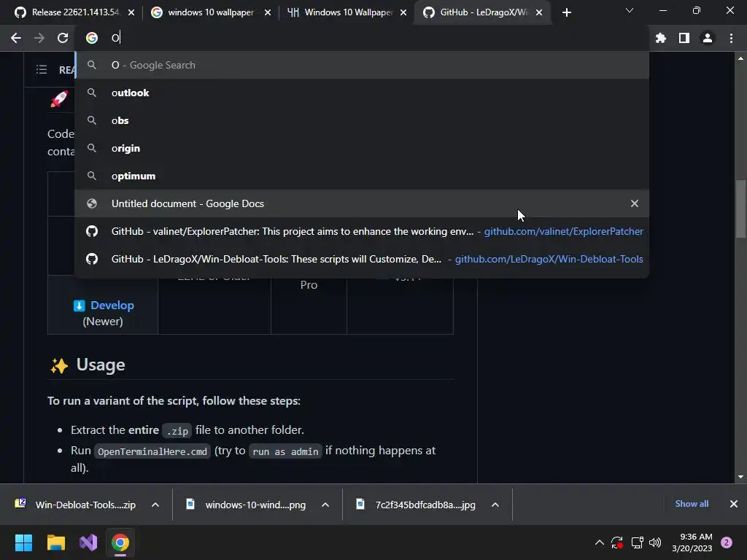The width and height of the screenshot is (747, 560).
Task: Close the windows 10 wallpaper Google tab
Action: 268,13
